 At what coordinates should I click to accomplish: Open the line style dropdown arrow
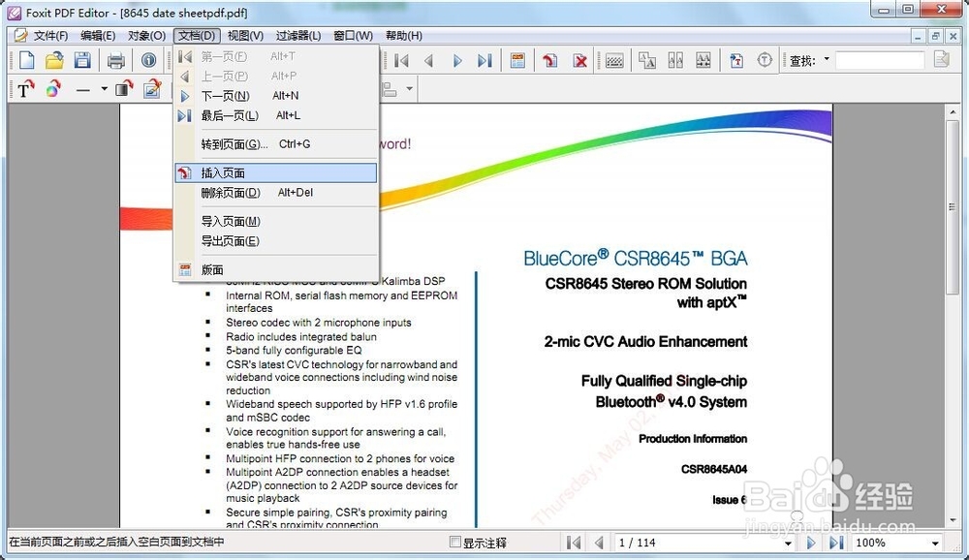(104, 89)
